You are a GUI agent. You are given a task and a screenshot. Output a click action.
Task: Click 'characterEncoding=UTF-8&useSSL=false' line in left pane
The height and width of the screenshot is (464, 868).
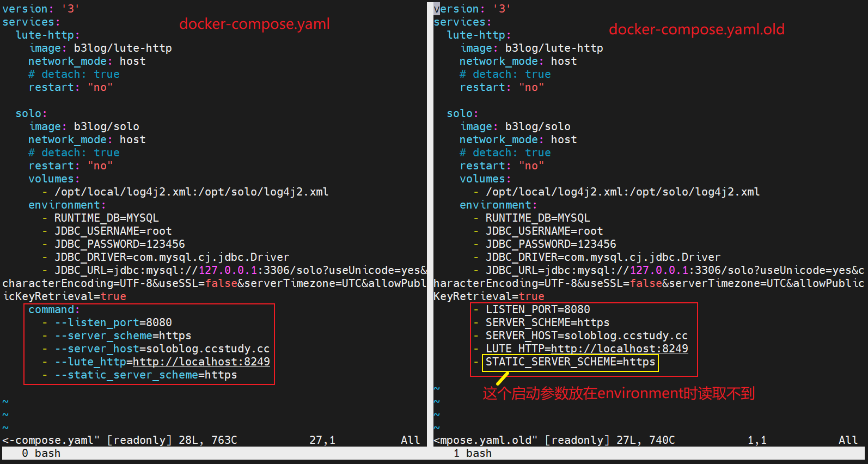pos(215,283)
